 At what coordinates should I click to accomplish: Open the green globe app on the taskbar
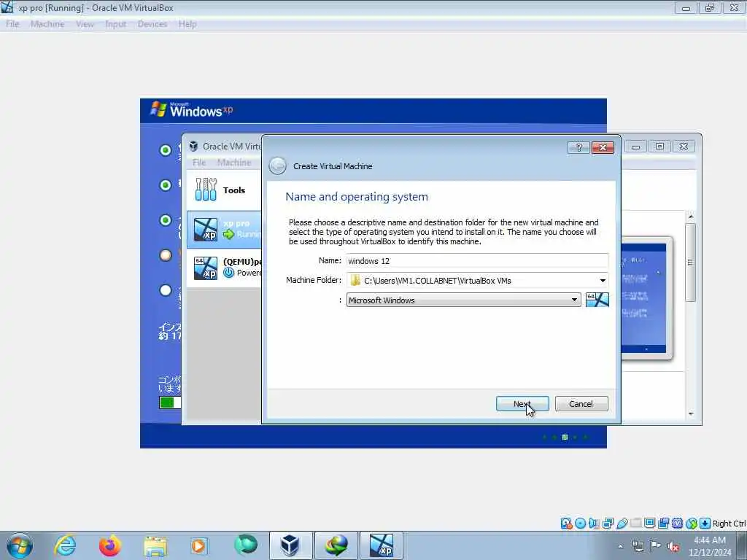246,545
